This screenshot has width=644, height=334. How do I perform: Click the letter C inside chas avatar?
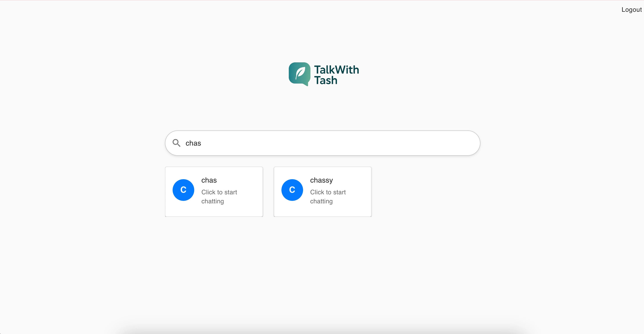(183, 190)
